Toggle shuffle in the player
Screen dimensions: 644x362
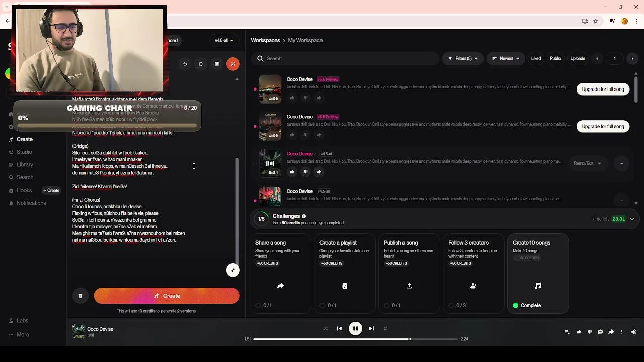point(325,328)
